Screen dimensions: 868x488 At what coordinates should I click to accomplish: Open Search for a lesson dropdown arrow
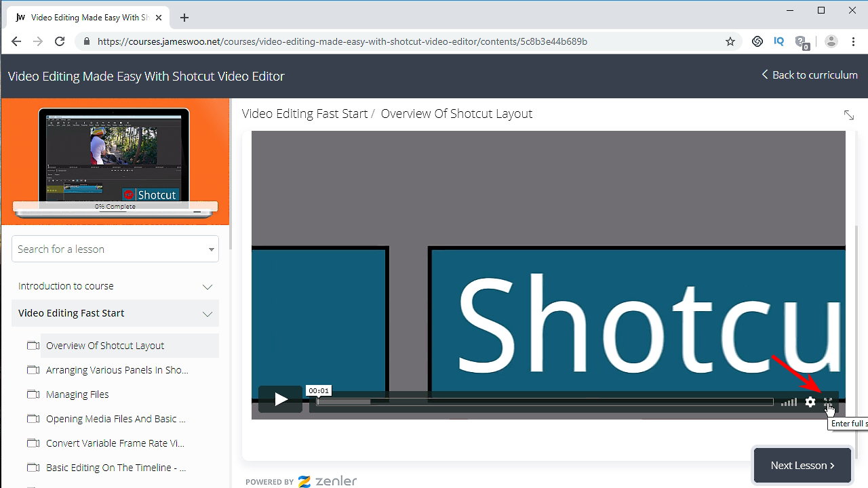tap(212, 249)
